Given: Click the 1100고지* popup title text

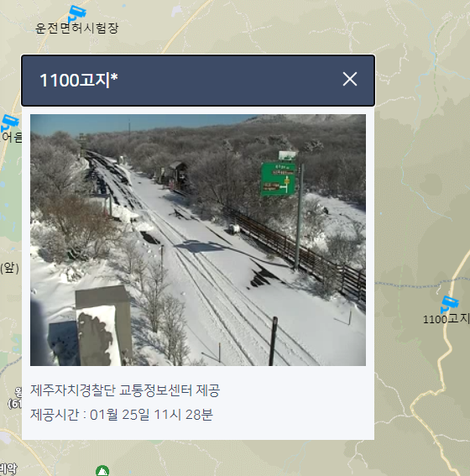Looking at the screenshot, I should pyautogui.click(x=79, y=80).
